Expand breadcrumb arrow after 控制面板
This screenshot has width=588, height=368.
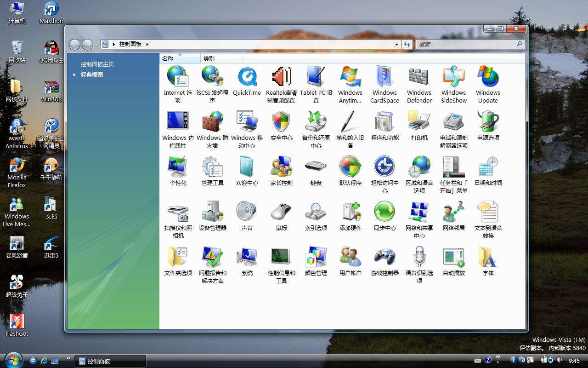[x=147, y=44]
